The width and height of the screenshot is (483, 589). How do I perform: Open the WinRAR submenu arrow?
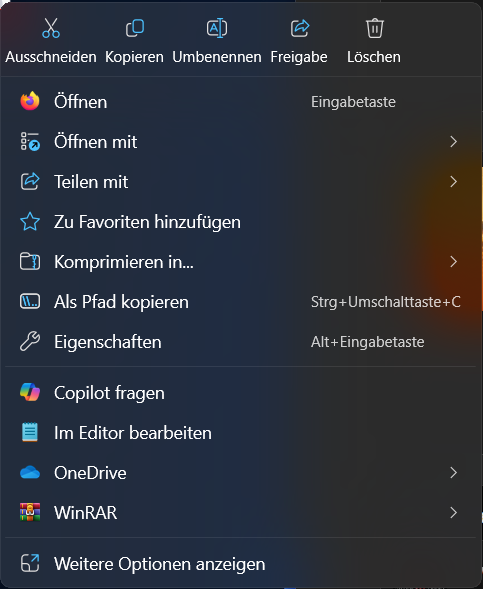453,512
